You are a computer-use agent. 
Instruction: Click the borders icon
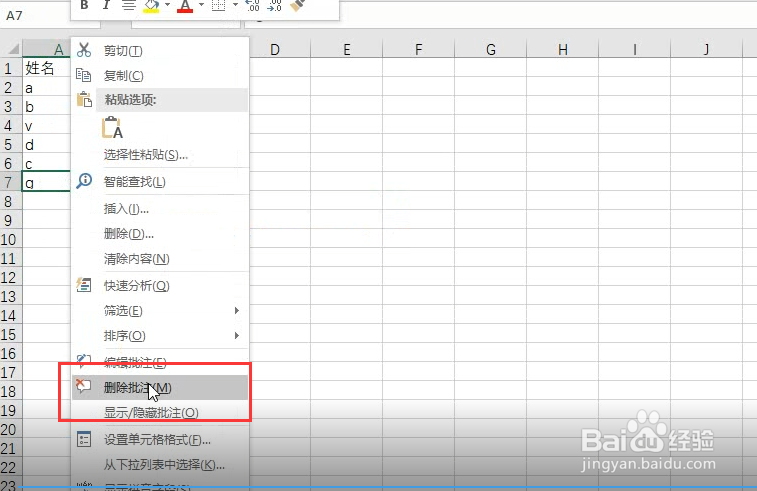[219, 6]
